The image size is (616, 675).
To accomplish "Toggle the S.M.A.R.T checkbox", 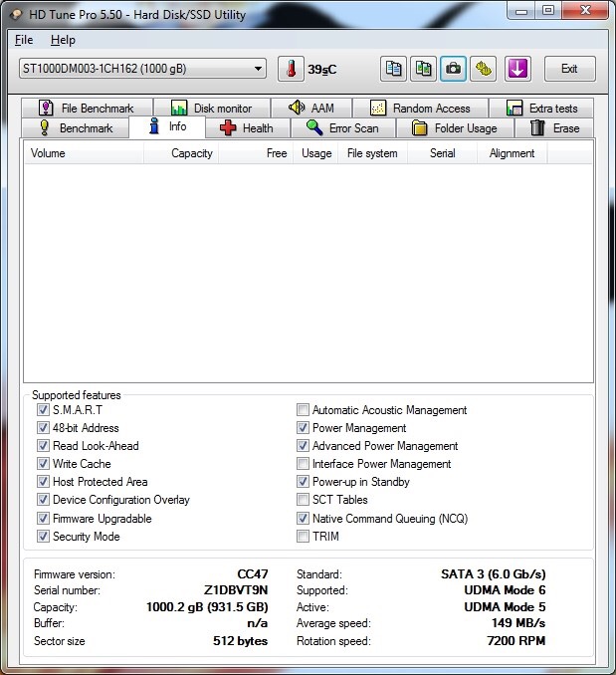I will tap(43, 409).
